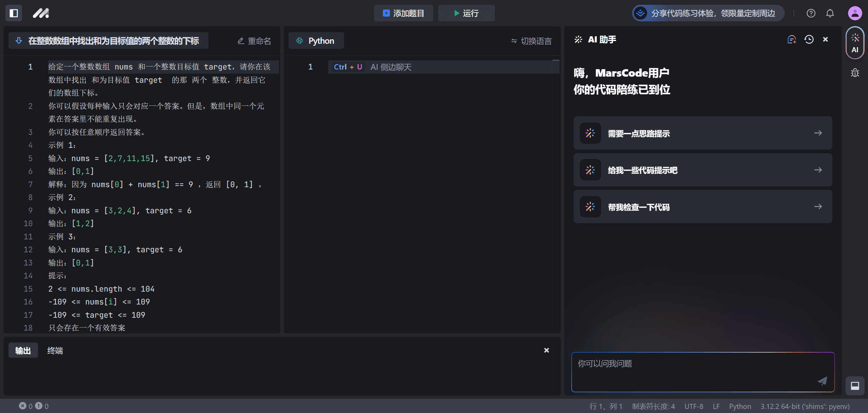
Task: Click the 添加题目 button
Action: pyautogui.click(x=403, y=13)
